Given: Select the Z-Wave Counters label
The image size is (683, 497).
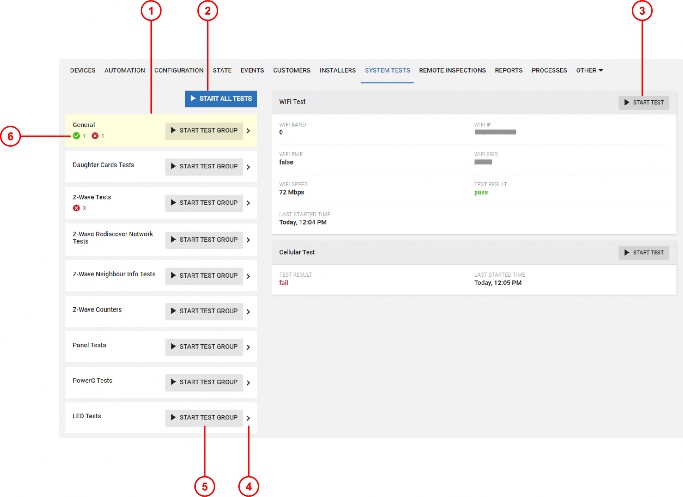Looking at the screenshot, I should tap(97, 309).
